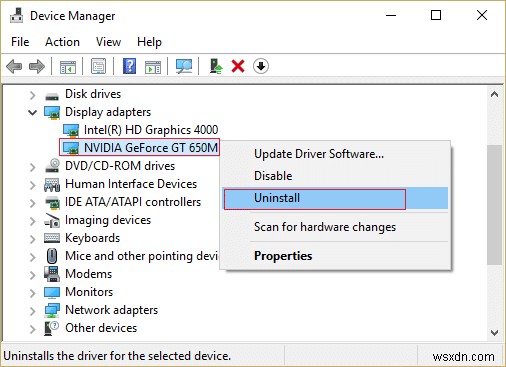506x367 pixels.
Task: Click Scan for hardware changes monitor icon
Action: point(184,66)
